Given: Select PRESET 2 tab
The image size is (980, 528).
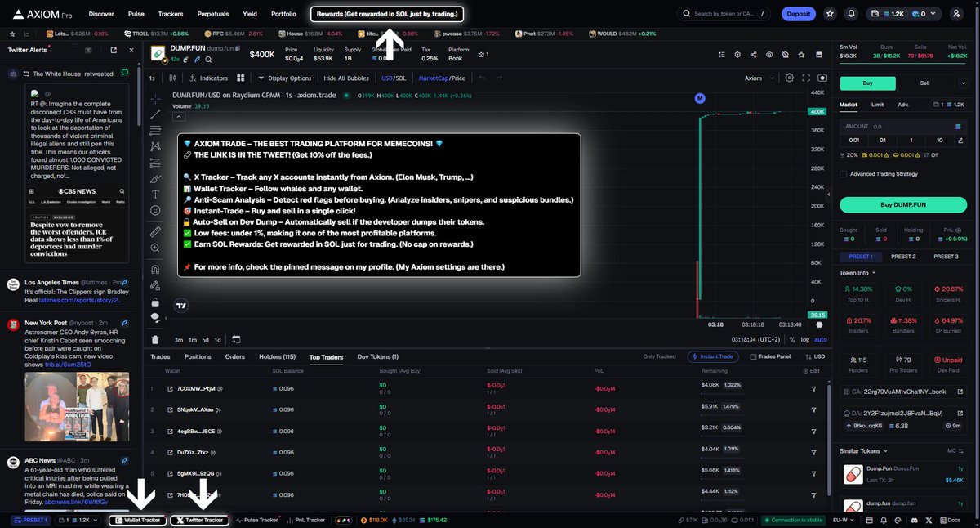Looking at the screenshot, I should point(902,257).
